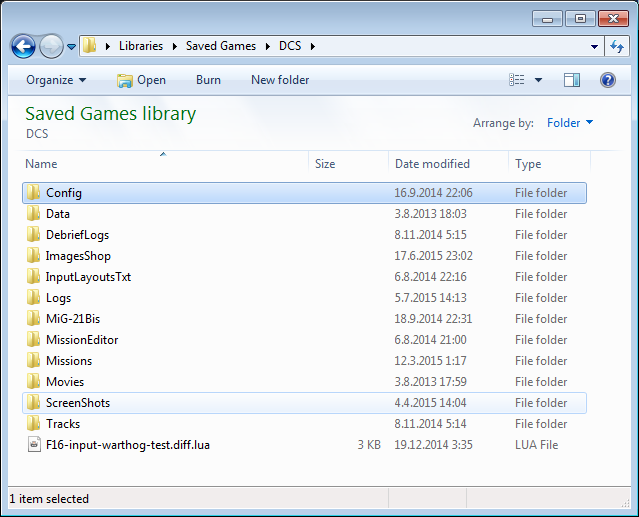Click the MissionEditor folder name
The image size is (639, 517).
82,339
